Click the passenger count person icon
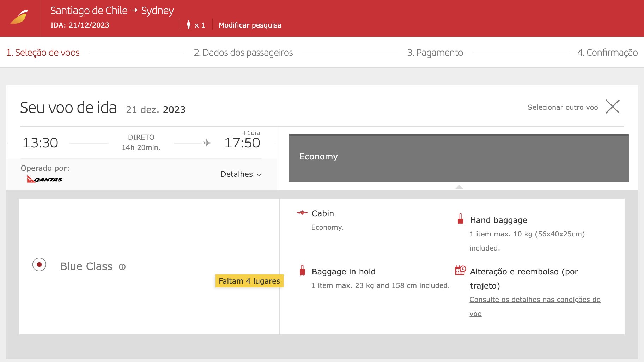This screenshot has height=362, width=644. click(x=189, y=25)
